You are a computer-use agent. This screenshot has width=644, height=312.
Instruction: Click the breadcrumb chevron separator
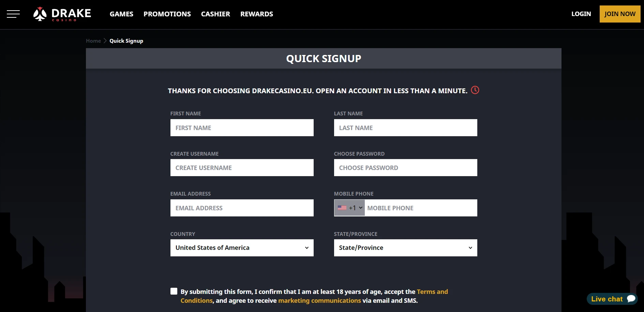105,41
